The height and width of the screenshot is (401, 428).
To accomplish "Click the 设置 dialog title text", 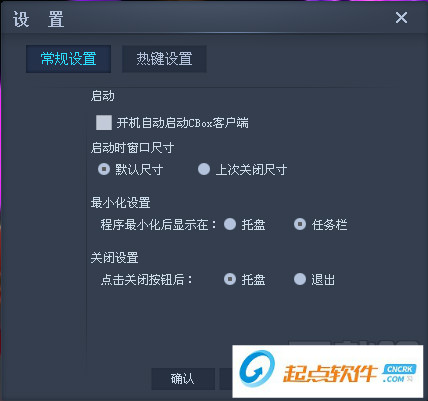I will (x=39, y=19).
